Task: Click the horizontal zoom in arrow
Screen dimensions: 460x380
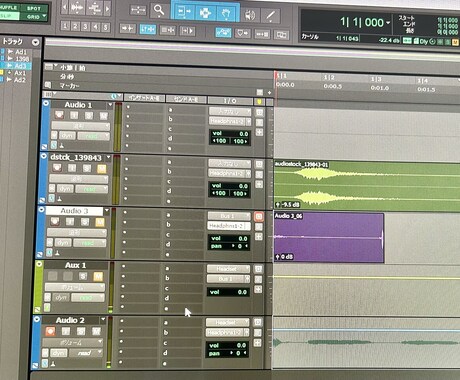Action: [x=107, y=9]
